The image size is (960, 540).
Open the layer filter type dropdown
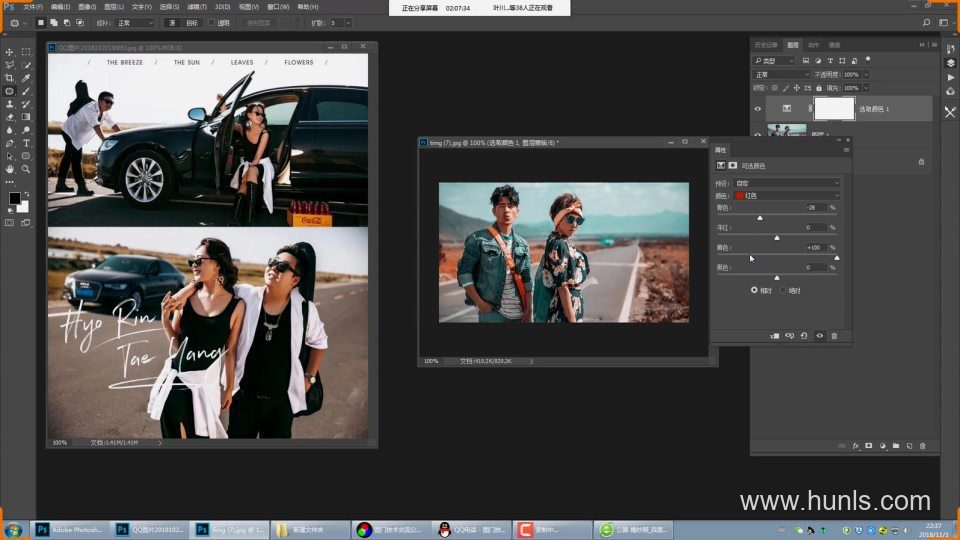(774, 61)
